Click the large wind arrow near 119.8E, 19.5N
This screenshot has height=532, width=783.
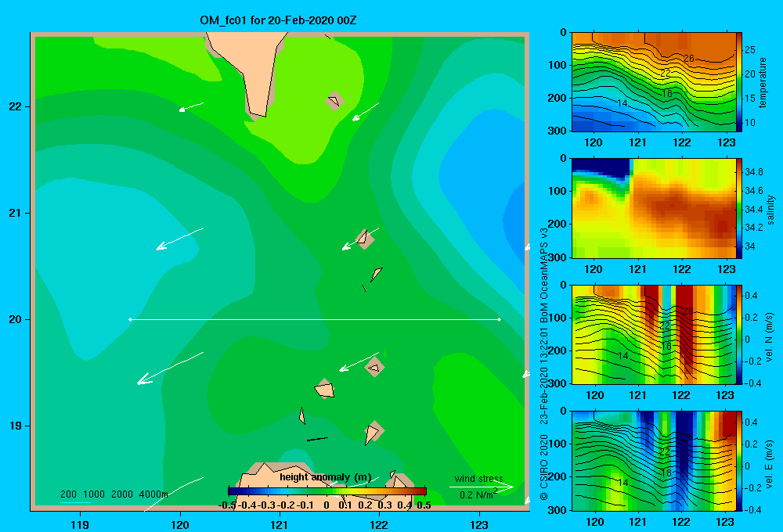click(170, 368)
